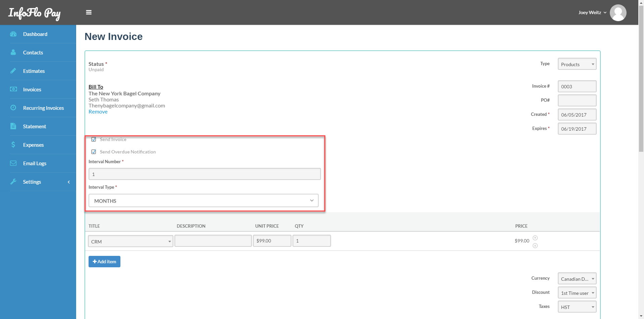Click the email Thenybagelcompany@gmail.com

127,105
